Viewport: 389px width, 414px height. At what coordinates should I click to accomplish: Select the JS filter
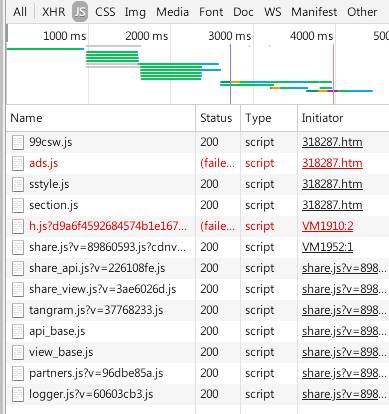click(x=80, y=12)
